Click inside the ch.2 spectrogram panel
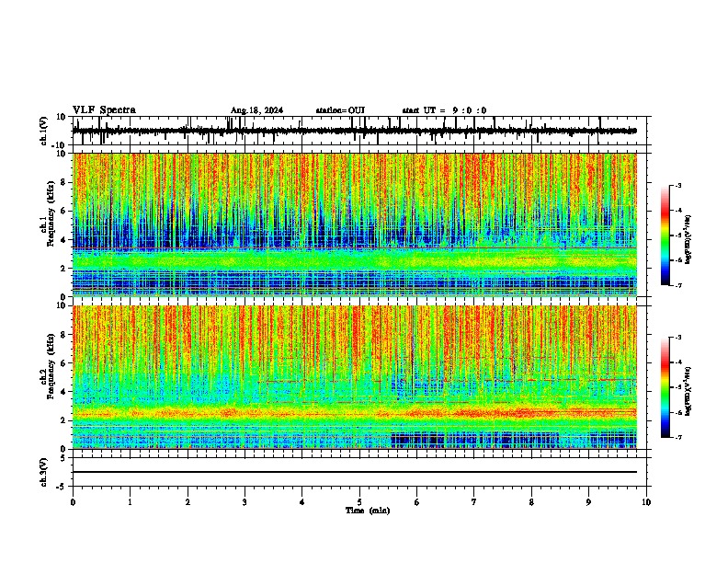The width and height of the screenshot is (728, 563). coord(355,377)
